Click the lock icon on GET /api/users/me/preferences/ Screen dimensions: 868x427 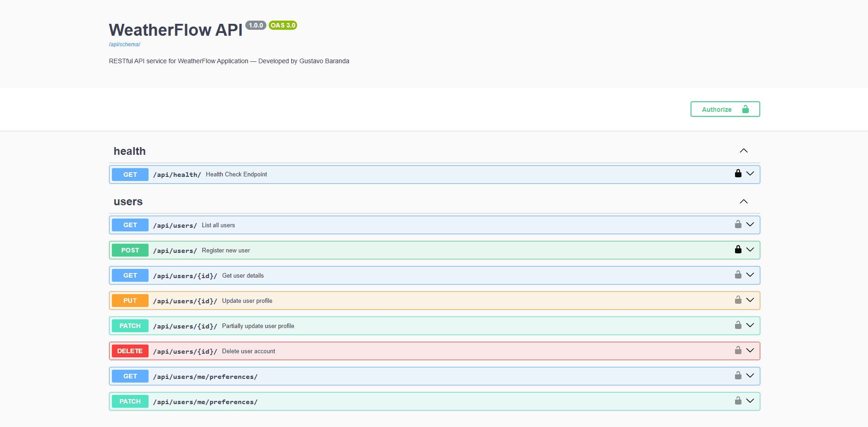(x=738, y=375)
